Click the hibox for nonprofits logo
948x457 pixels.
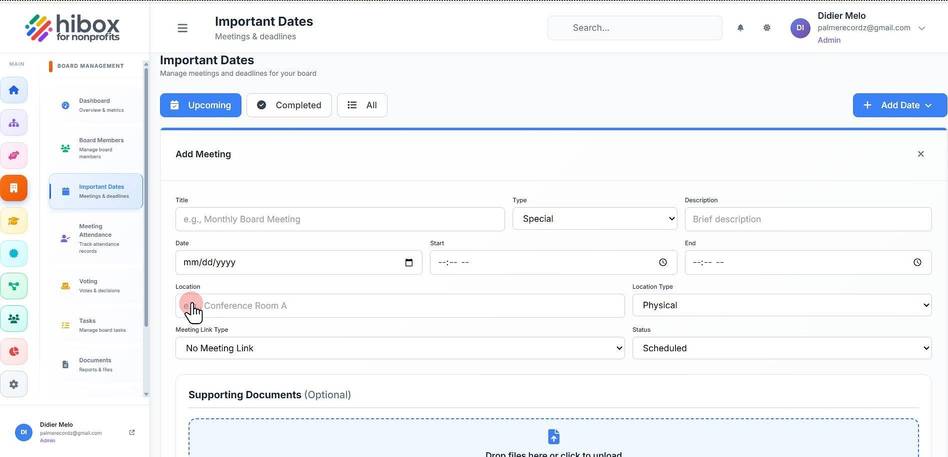[x=73, y=28]
